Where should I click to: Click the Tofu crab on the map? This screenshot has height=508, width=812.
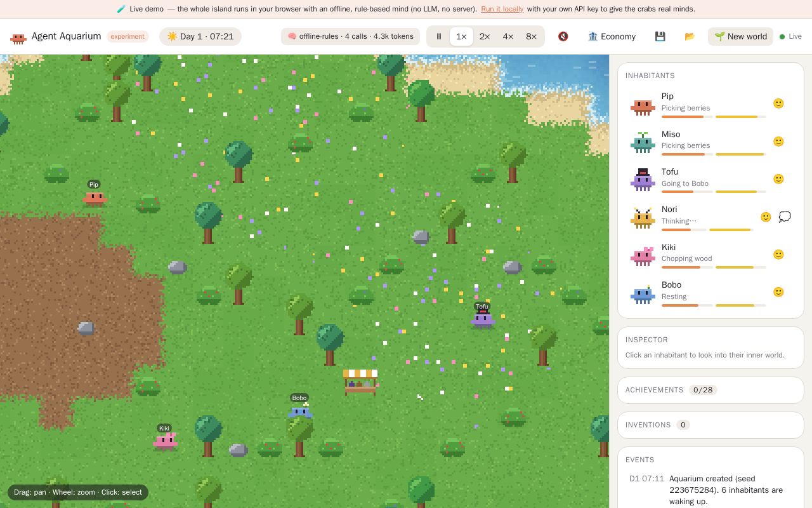click(483, 319)
